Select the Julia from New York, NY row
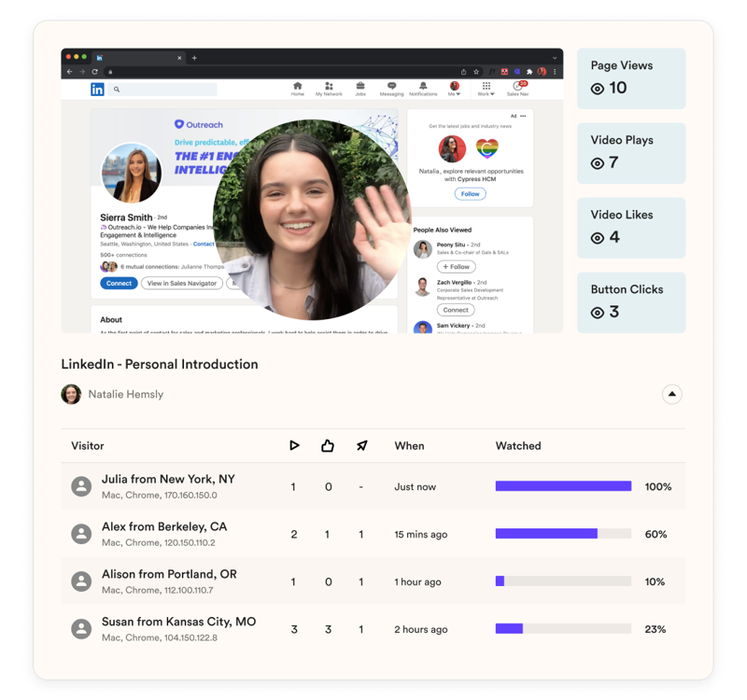Viewport: 747px width, 700px height. point(373,486)
